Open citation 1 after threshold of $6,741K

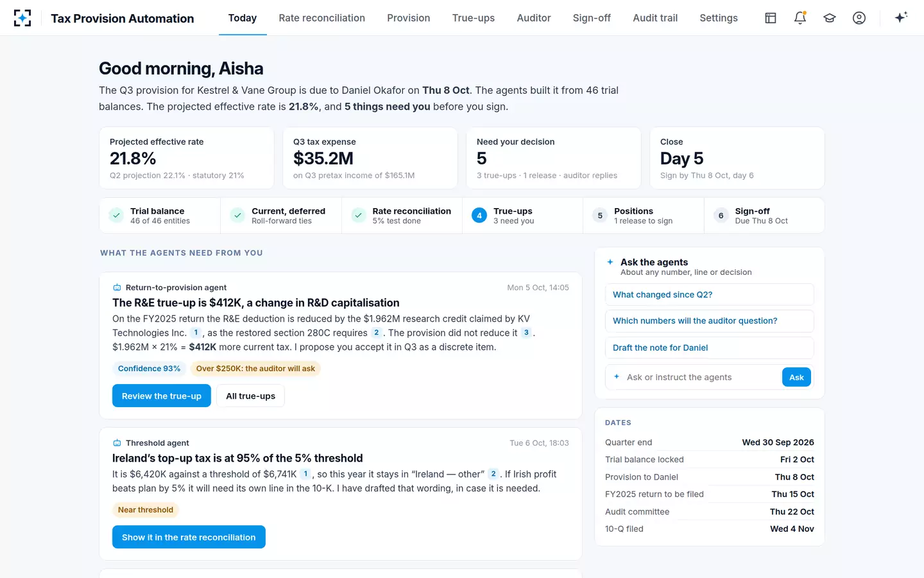pyautogui.click(x=305, y=474)
